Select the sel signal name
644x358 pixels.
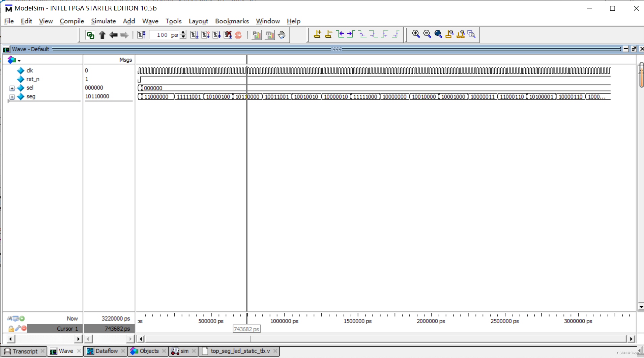point(30,88)
